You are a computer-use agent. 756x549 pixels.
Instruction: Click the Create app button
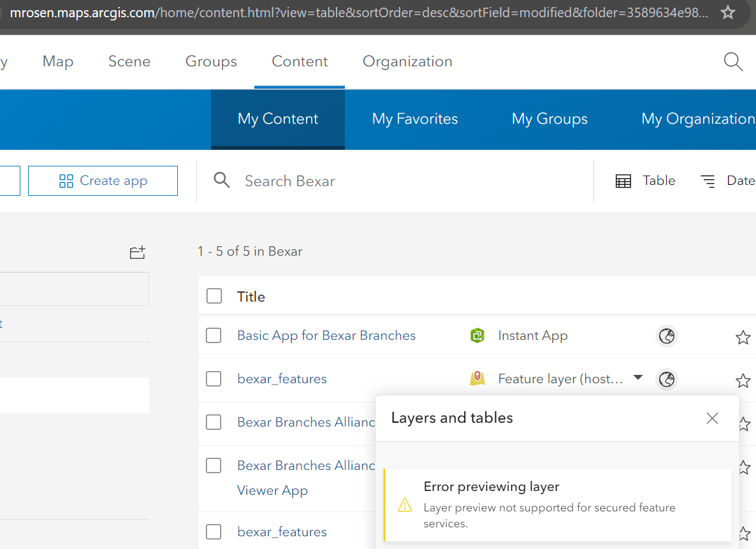103,181
